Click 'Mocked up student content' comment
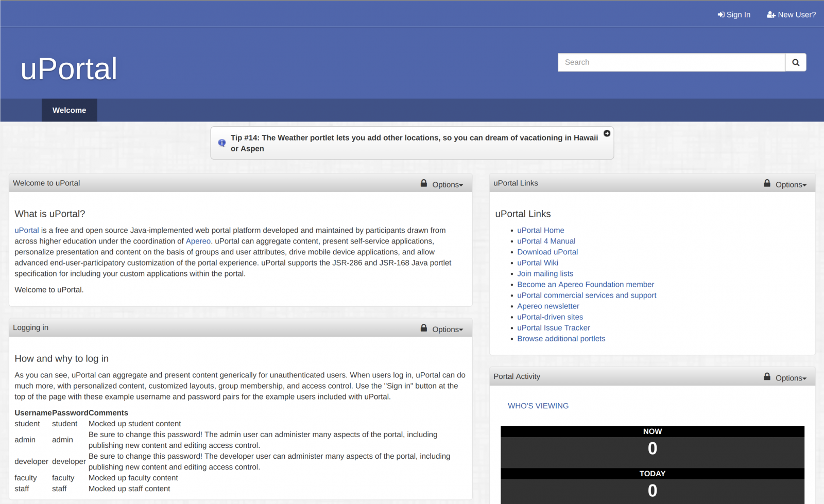 point(135,424)
